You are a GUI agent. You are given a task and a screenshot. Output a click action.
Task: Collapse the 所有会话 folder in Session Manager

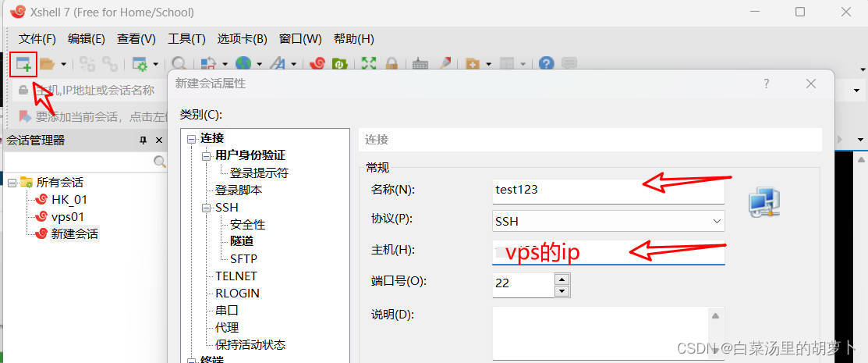(12, 183)
